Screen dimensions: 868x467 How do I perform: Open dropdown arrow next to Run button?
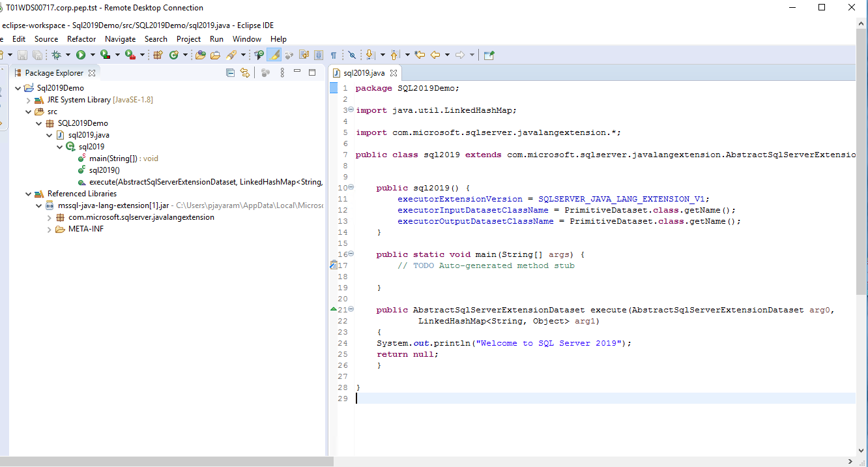[93, 55]
